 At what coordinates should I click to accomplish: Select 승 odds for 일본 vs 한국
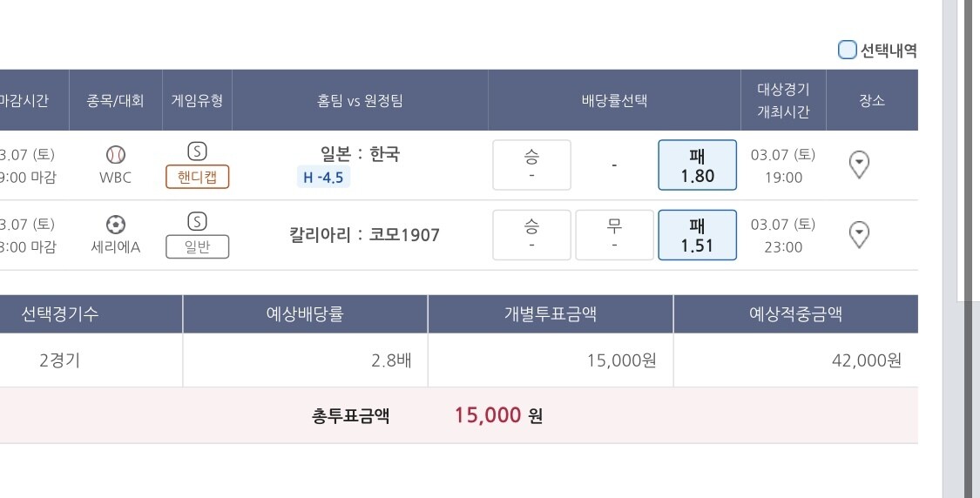[531, 165]
